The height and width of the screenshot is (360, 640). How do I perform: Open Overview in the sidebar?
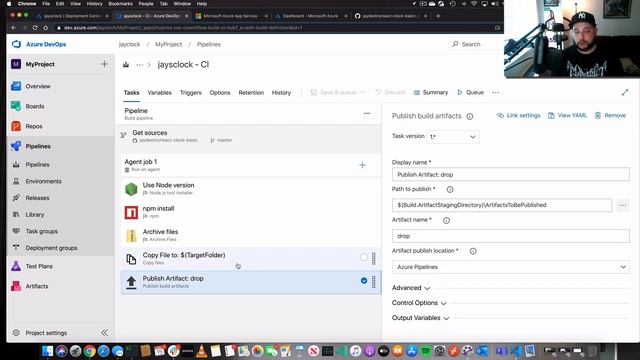tap(38, 86)
